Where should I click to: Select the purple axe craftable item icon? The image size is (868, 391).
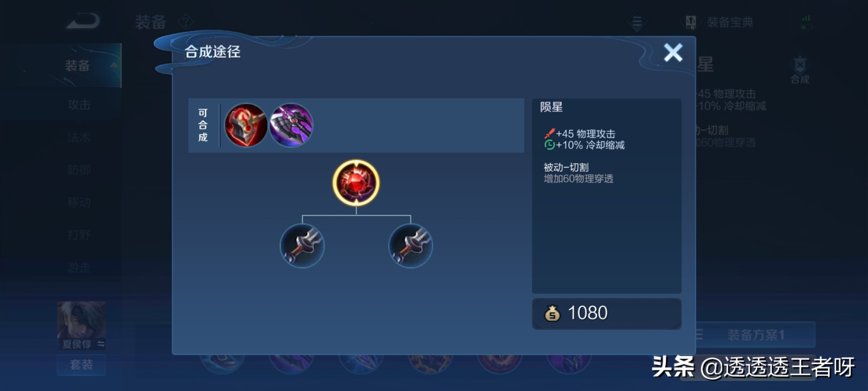click(x=291, y=125)
